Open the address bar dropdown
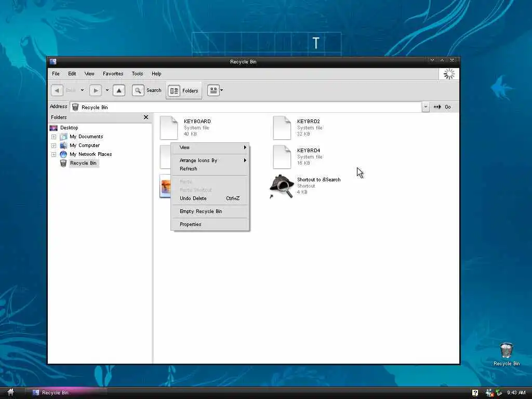Viewport: 532px width, 399px height. 425,107
